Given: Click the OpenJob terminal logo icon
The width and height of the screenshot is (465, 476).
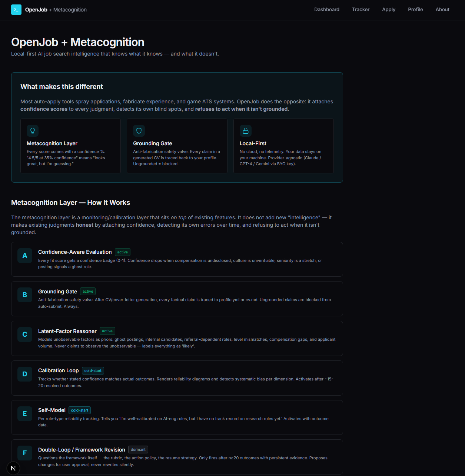Looking at the screenshot, I should coord(16,10).
